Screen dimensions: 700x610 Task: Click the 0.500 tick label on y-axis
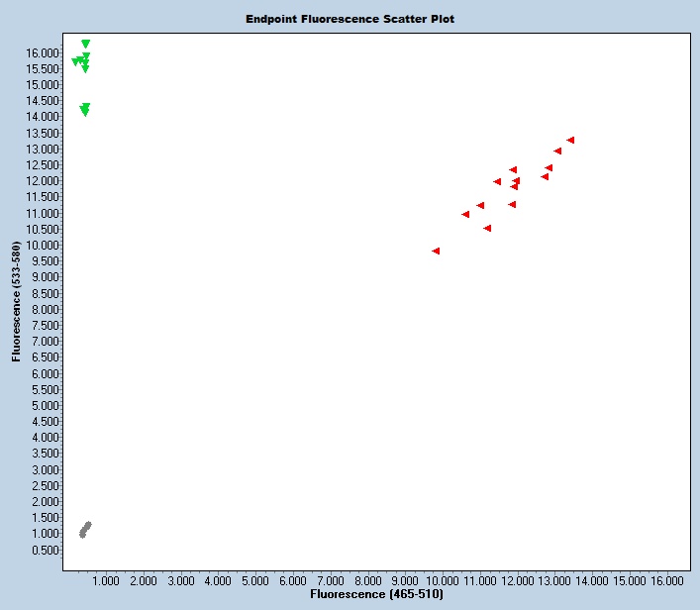(44, 550)
